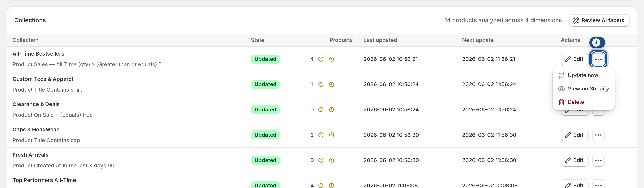This screenshot has height=188, width=644.
Task: Click the warning icon for Caps & Headwear
Action: [321, 135]
